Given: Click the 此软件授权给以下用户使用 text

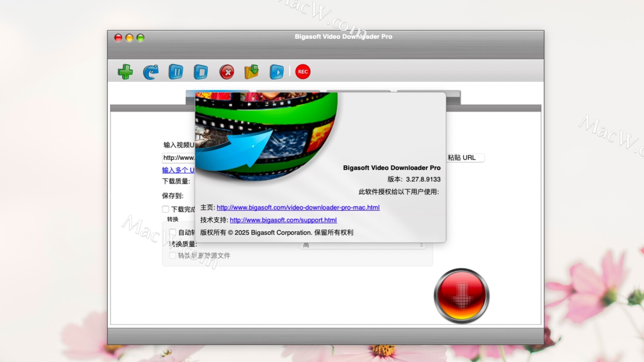Looking at the screenshot, I should [398, 192].
